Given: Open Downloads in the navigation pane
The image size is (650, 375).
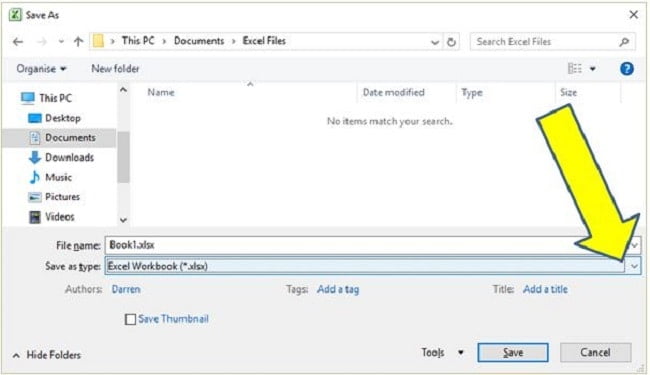Looking at the screenshot, I should pos(69,157).
